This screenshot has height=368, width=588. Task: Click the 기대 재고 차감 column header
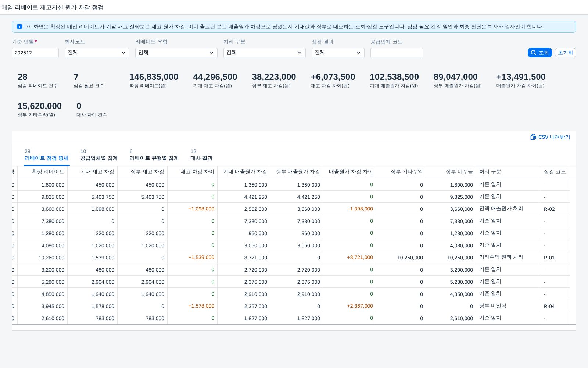(93, 172)
